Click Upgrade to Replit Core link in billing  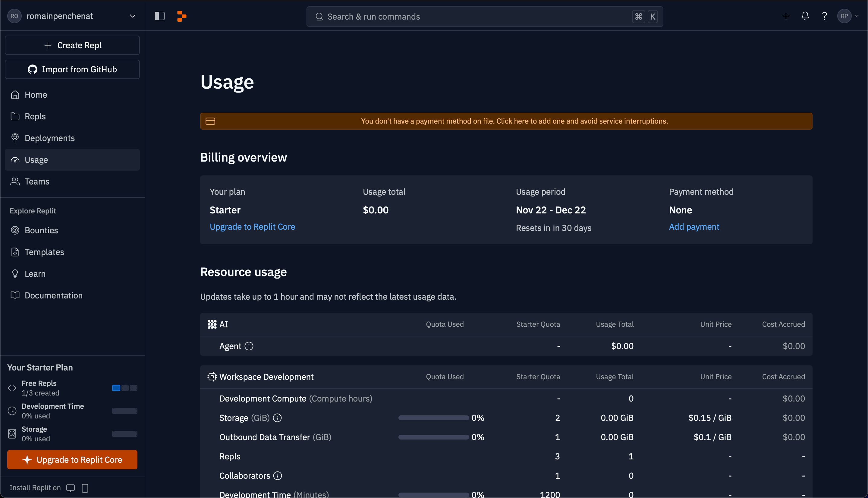click(252, 227)
